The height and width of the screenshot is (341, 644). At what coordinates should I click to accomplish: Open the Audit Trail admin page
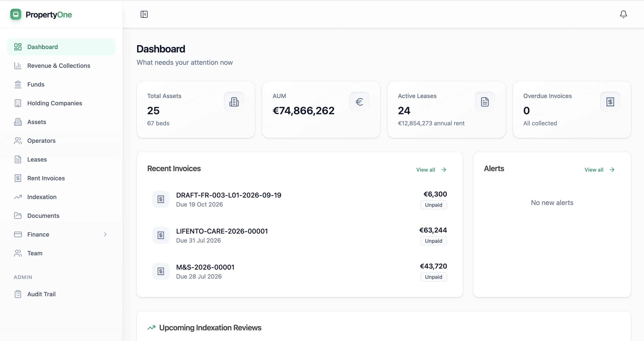click(x=61, y=294)
